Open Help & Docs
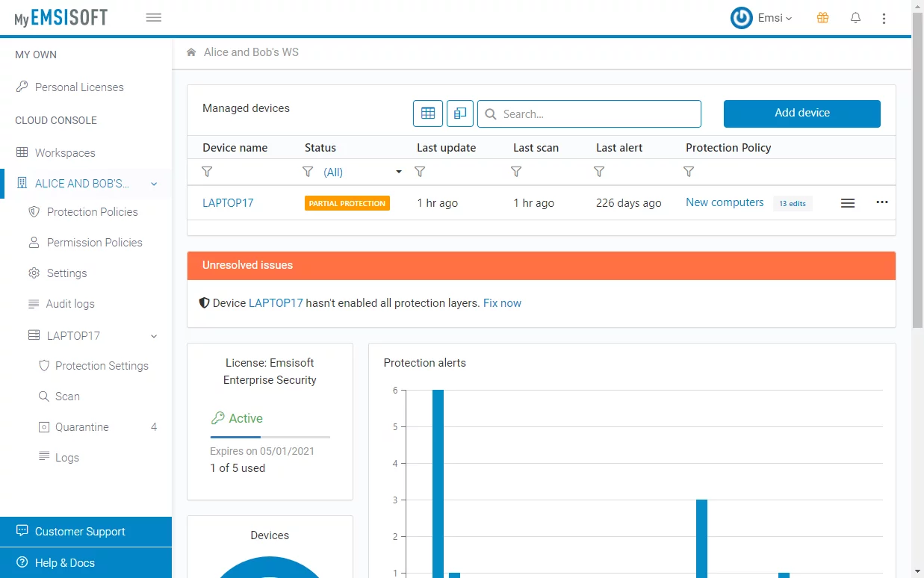This screenshot has height=578, width=924. coord(86,563)
